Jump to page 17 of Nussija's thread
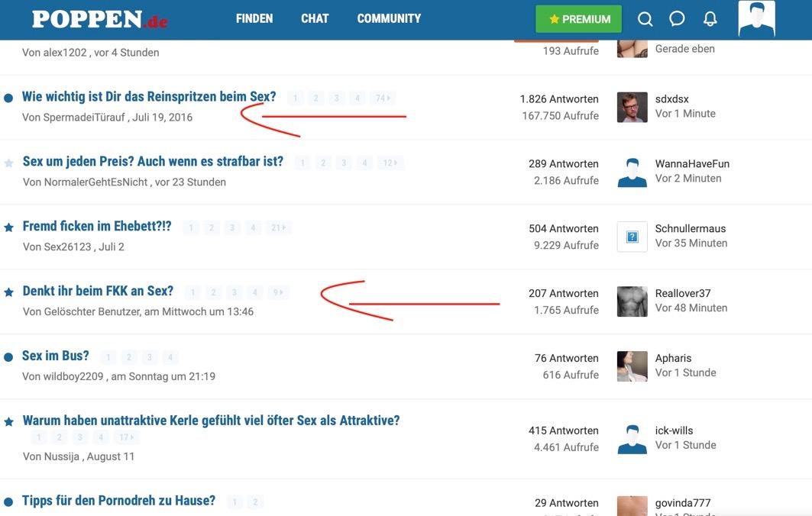812x516 pixels. (126, 437)
